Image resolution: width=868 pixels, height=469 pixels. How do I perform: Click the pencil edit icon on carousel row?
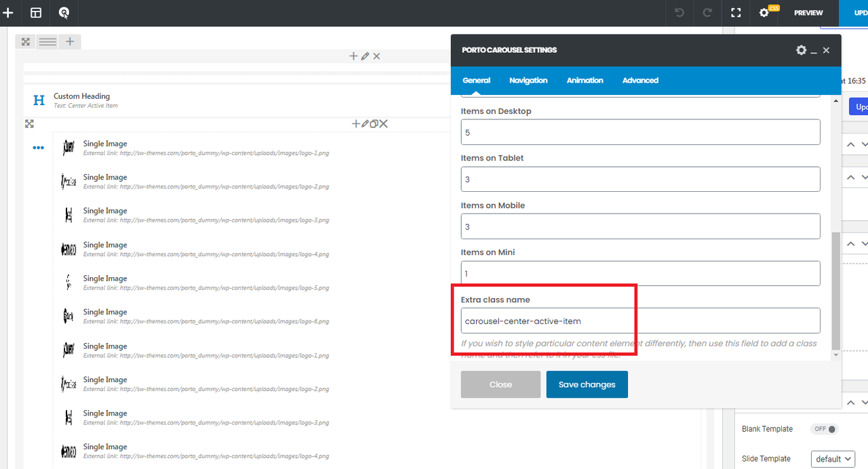366,124
